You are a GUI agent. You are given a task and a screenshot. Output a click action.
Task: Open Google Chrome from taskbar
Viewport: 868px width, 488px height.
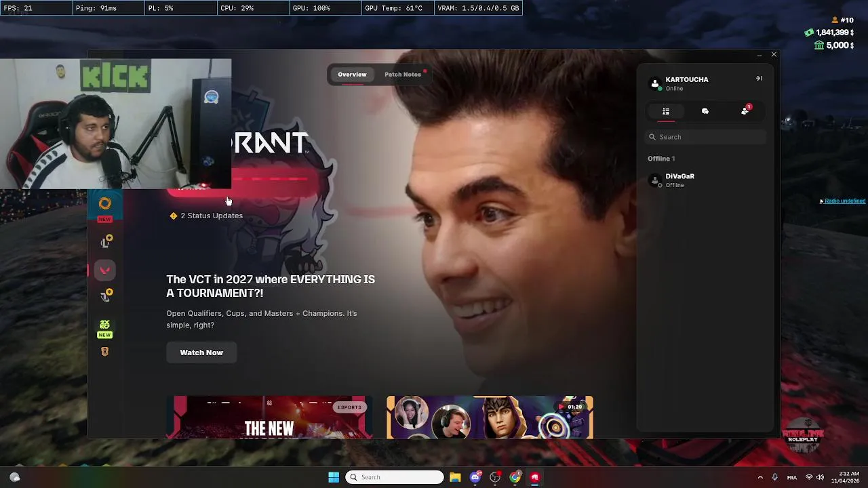click(515, 477)
